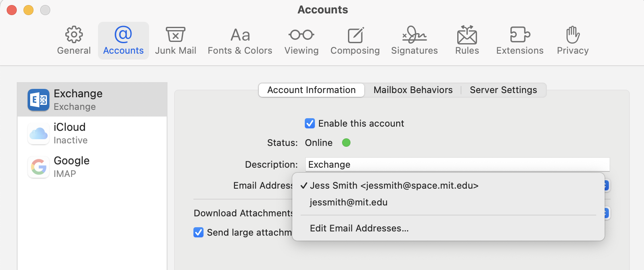
Task: Click the Description text field
Action: 457,164
